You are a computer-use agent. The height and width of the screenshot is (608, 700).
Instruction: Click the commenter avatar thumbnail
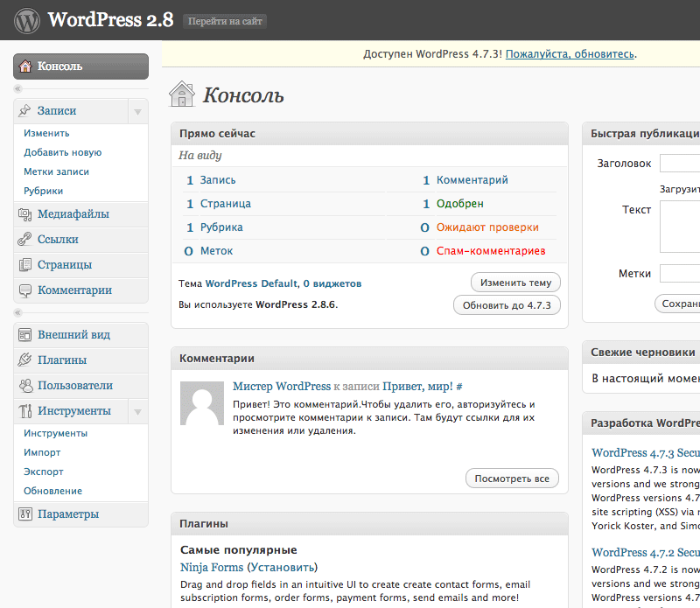coord(202,403)
